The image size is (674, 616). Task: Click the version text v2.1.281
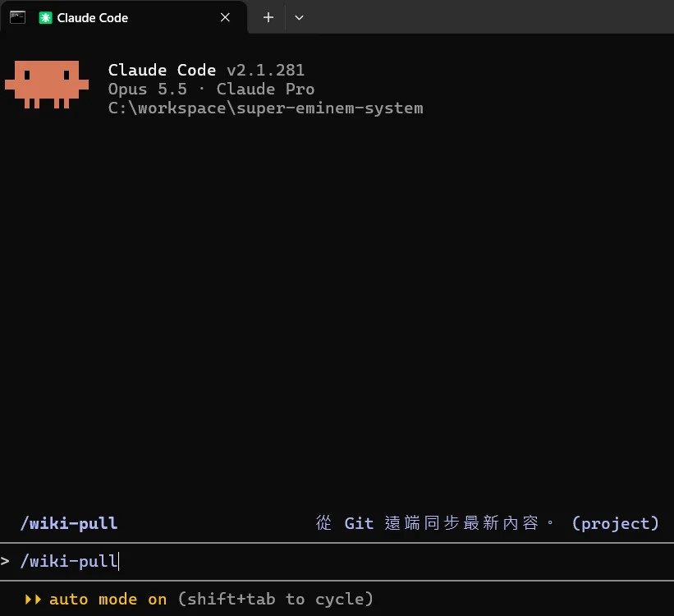pos(266,70)
